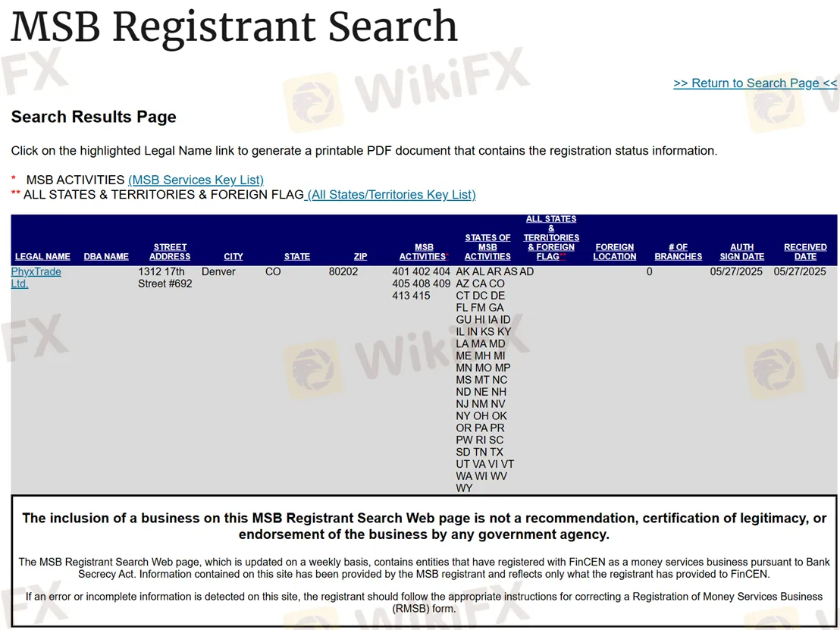Viewport: 840px width, 630px height.
Task: Sort by the # OF BRANCHES column header
Action: (x=679, y=252)
